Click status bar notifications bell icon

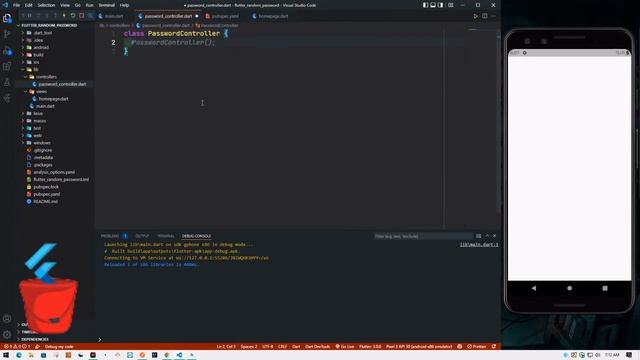[494, 347]
